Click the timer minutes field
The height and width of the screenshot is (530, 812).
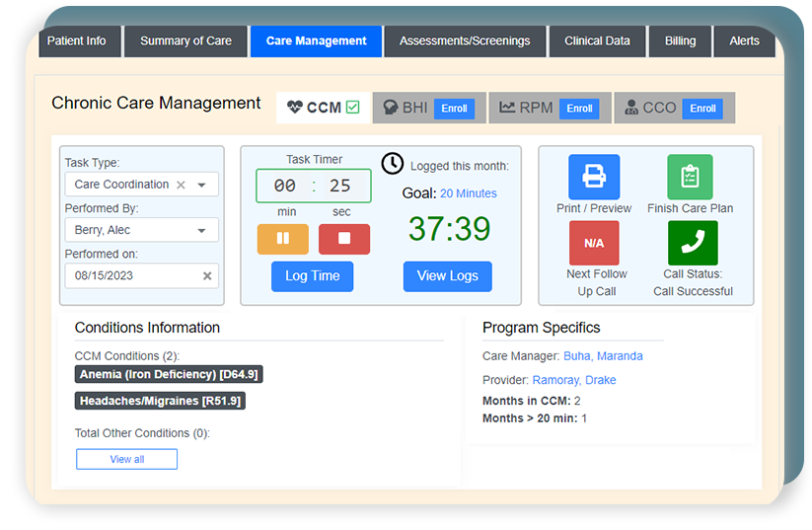point(284,186)
